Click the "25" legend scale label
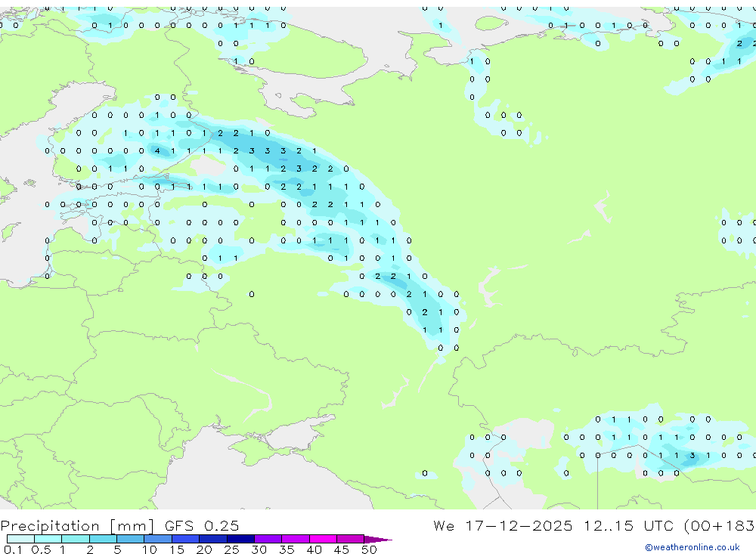This screenshot has width=756, height=554. tap(231, 549)
